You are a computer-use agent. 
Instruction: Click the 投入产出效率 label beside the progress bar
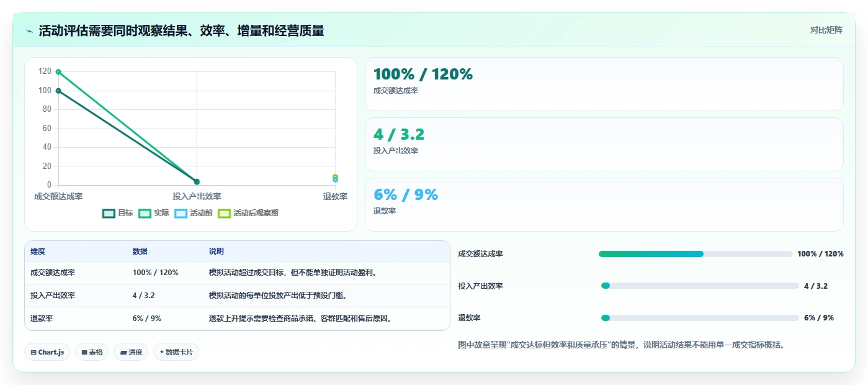coord(481,286)
